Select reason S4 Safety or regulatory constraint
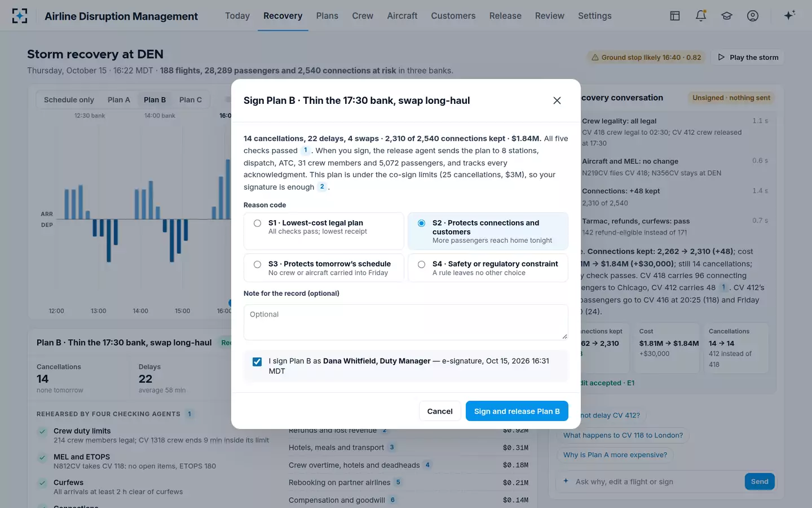The image size is (812, 508). [488, 268]
